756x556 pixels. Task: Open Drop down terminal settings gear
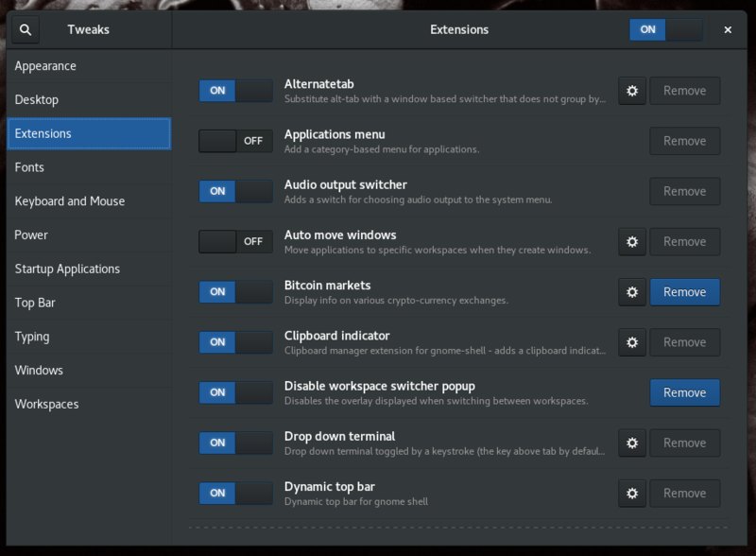(632, 443)
